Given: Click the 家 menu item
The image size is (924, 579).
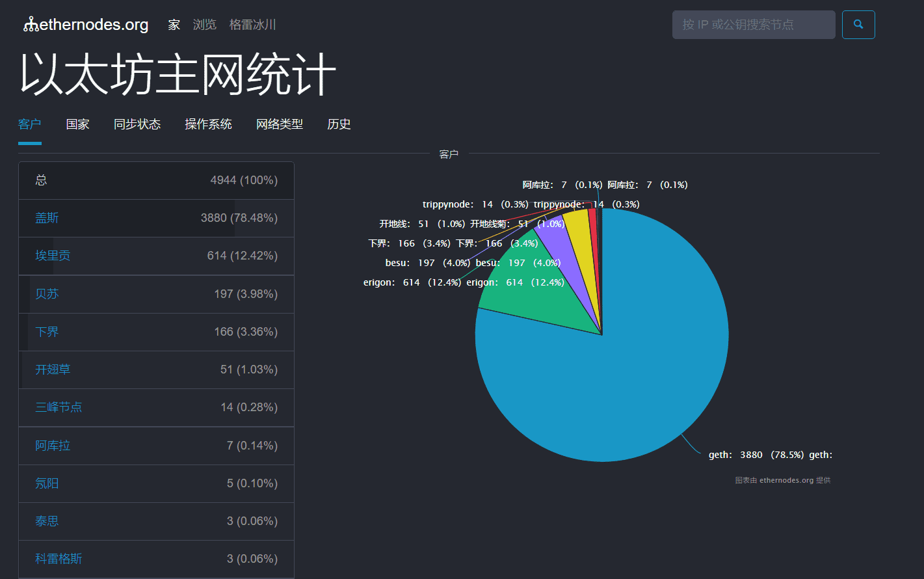Looking at the screenshot, I should [174, 24].
